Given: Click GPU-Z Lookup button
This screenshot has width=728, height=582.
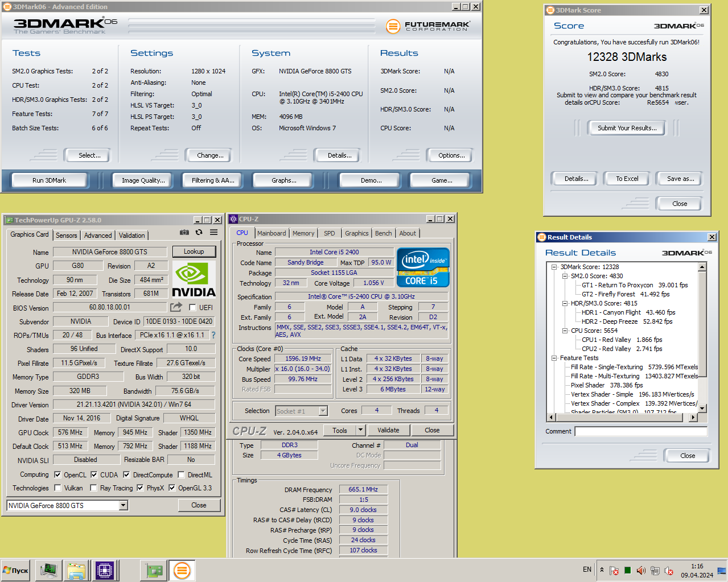Looking at the screenshot, I should (194, 251).
